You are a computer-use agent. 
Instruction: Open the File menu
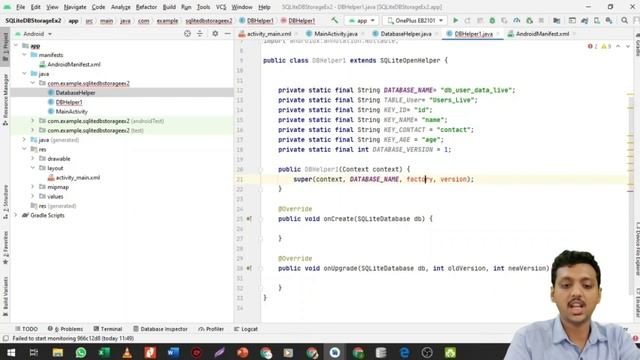[20, 7]
